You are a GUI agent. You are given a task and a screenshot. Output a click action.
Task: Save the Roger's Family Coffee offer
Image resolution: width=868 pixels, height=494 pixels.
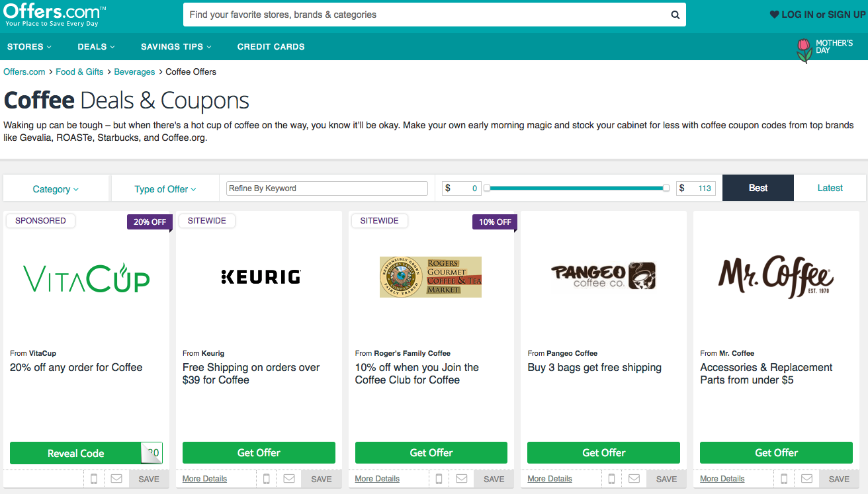(x=494, y=479)
